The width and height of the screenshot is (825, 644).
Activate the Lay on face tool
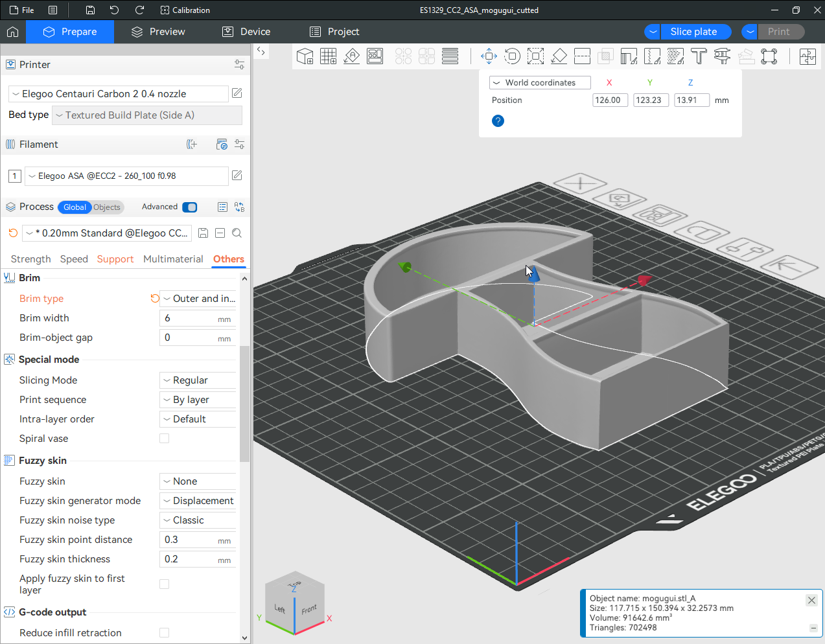click(x=559, y=56)
